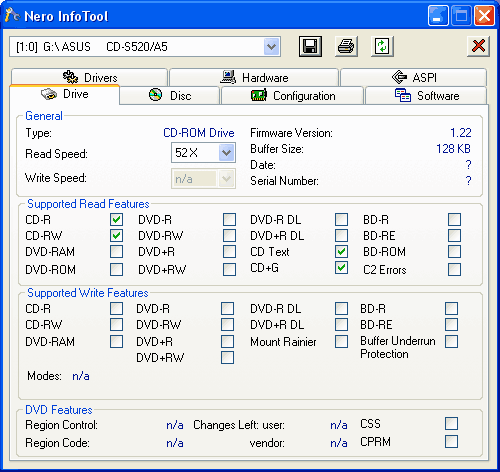Toggle CD Text read checkbox
This screenshot has height=472, width=500.
coord(341,252)
